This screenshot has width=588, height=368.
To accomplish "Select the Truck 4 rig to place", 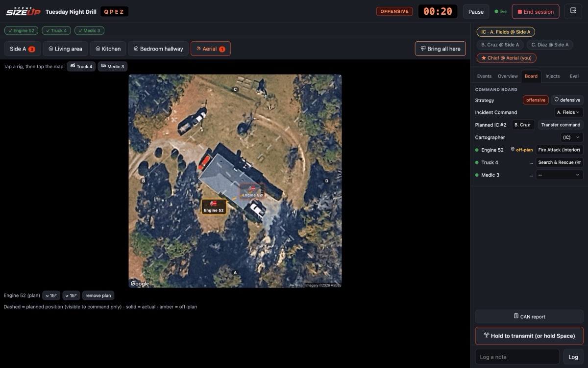I will coord(81,66).
